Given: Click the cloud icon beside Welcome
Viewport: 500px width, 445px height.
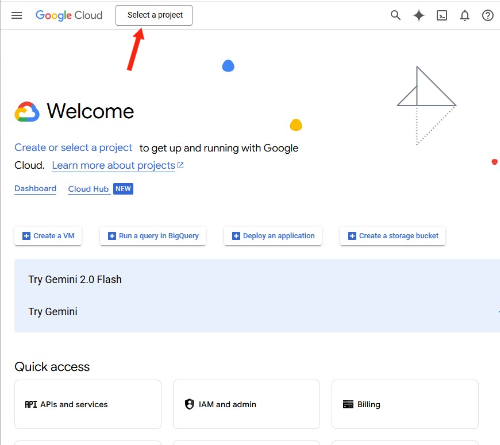Looking at the screenshot, I should click(x=27, y=112).
